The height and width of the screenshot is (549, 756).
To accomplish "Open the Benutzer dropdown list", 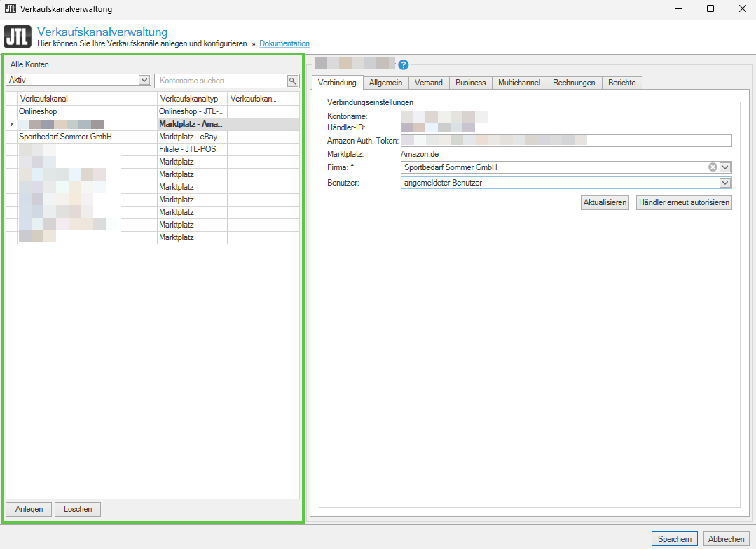I will (726, 183).
